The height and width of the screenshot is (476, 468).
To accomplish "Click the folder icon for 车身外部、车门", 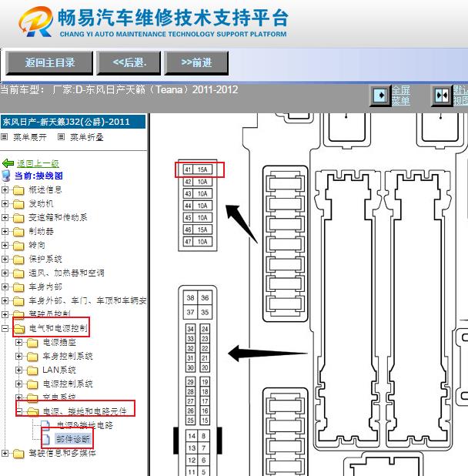I will click(x=18, y=301).
